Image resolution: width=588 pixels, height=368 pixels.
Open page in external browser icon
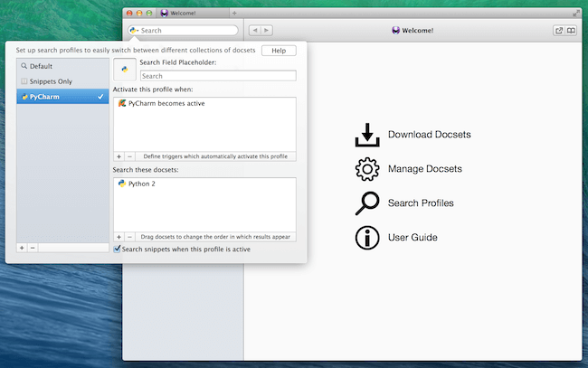pos(559,31)
